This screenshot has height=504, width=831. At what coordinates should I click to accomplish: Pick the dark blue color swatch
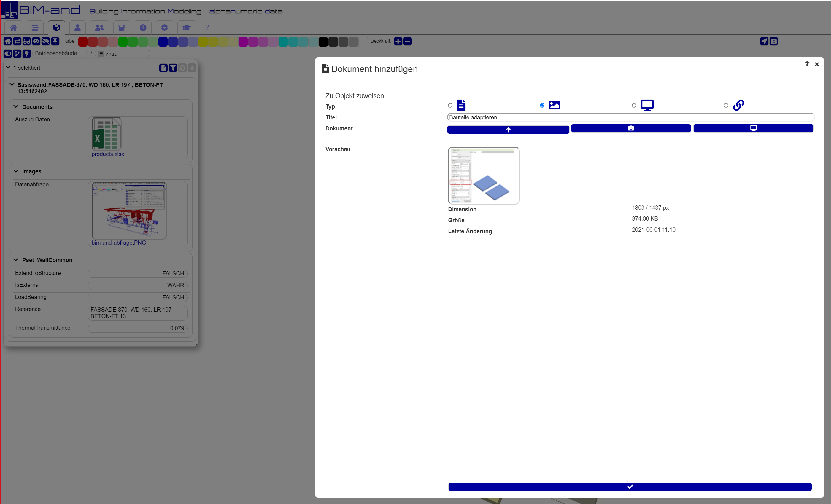point(163,42)
